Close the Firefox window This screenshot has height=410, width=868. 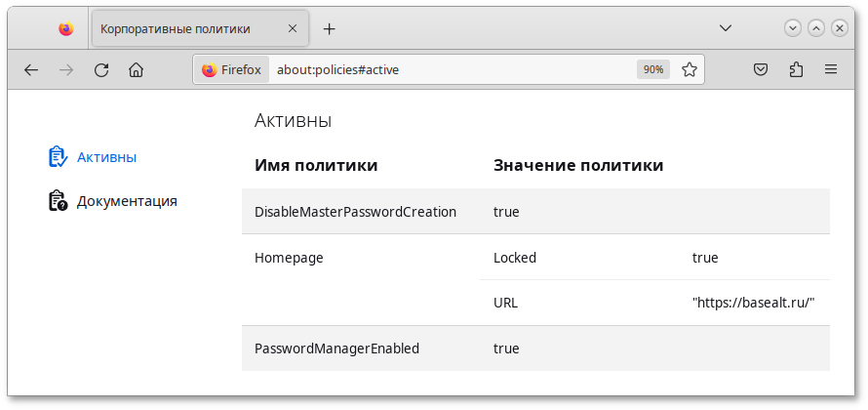coord(839,28)
